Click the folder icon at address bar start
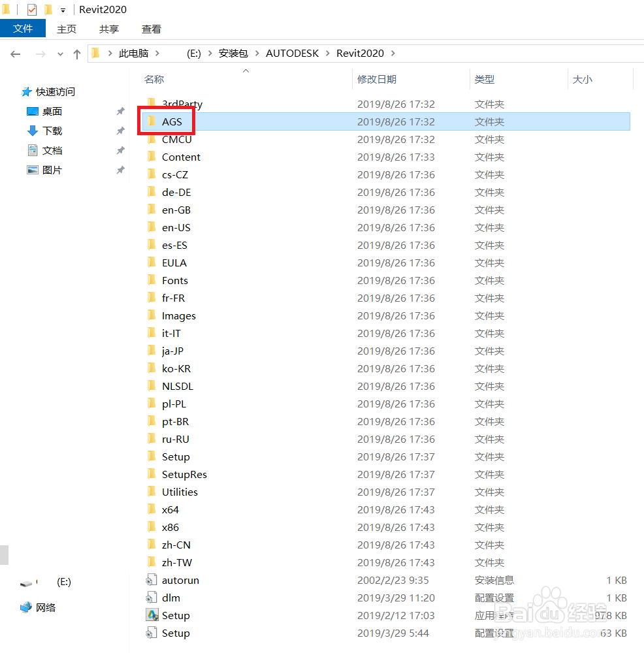 coord(96,53)
